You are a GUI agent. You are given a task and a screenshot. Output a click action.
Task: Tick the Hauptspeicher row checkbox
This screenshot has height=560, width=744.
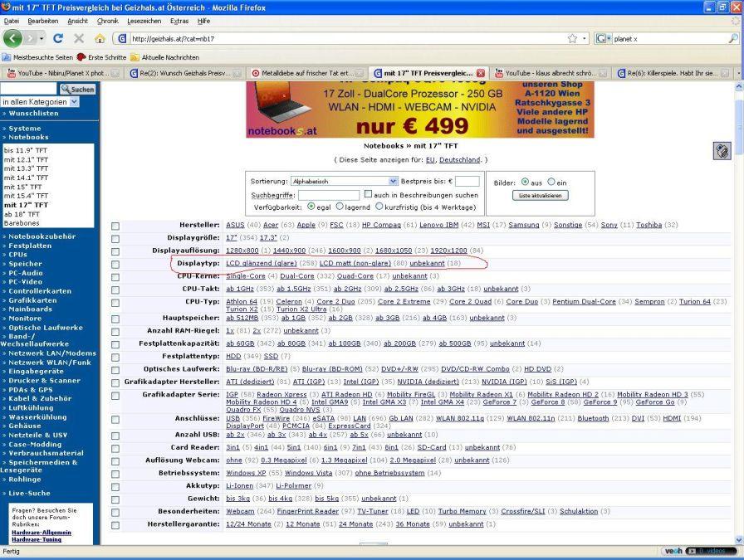click(115, 319)
